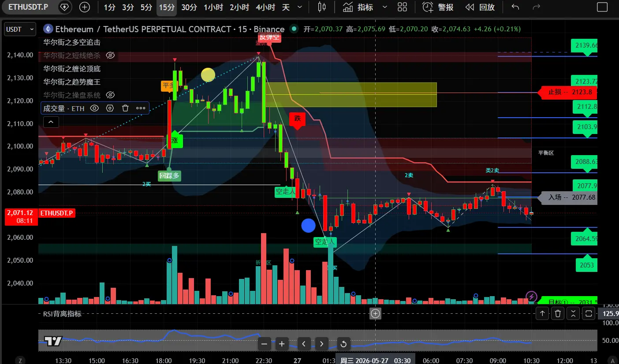Image resolution: width=619 pixels, height=364 pixels.
Task: Show the hidden 华尔街之操盘系统 indicator
Action: pos(110,95)
